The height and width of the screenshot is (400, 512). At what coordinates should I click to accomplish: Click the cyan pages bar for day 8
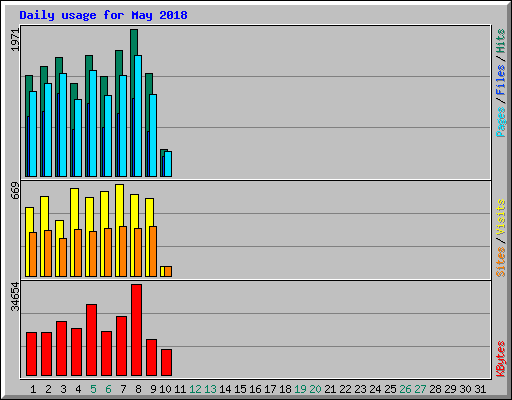click(x=138, y=116)
